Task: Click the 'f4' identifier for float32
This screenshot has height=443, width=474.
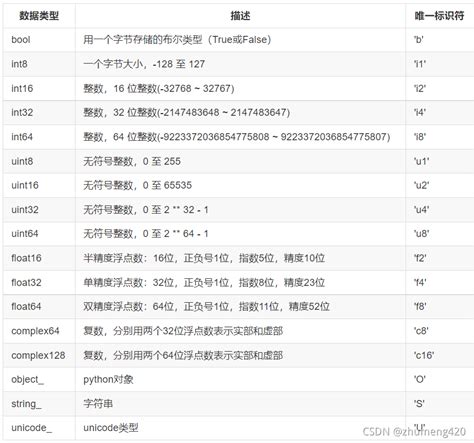Action: [x=420, y=282]
